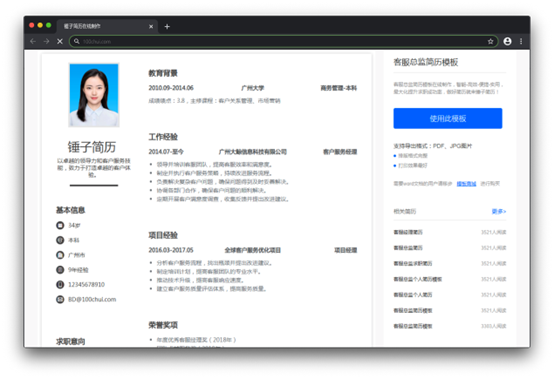This screenshot has width=554, height=379.
Task: Click the browser back arrow
Action: 33,41
